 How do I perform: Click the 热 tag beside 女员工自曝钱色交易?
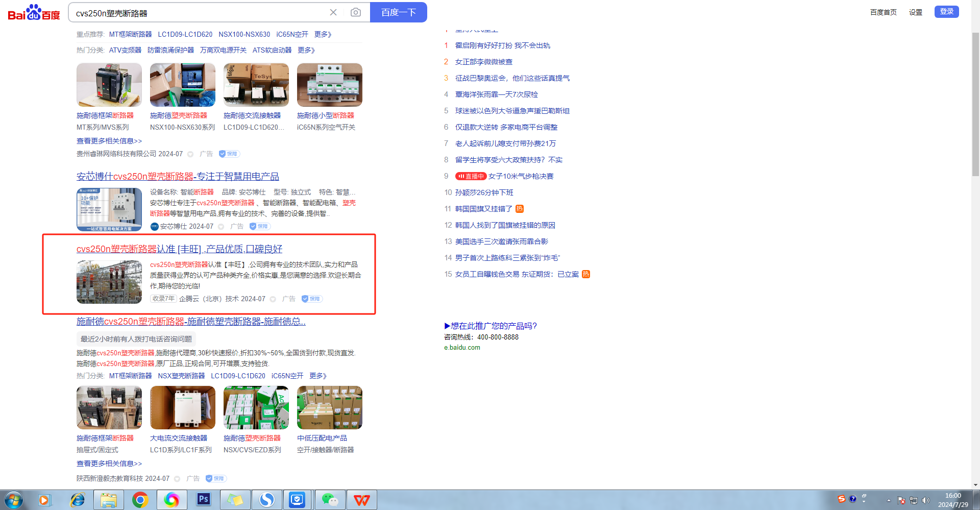(x=586, y=274)
